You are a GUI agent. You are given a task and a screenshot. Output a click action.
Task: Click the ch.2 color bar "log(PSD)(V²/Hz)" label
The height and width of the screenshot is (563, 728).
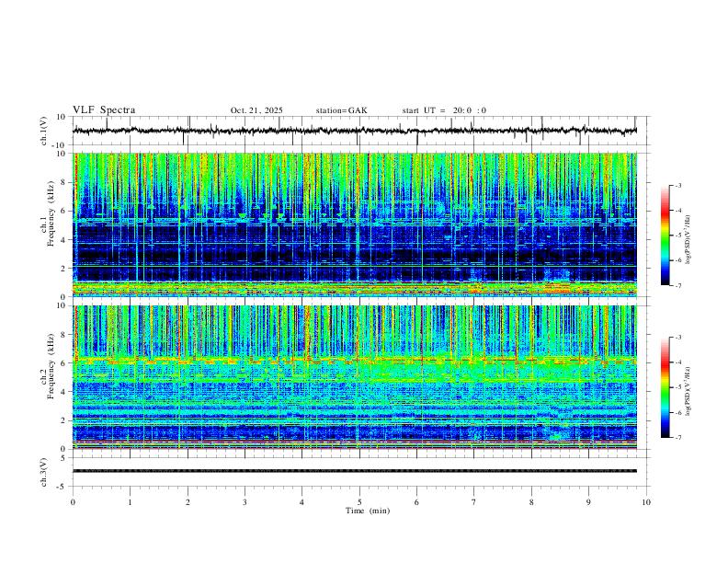688,392
